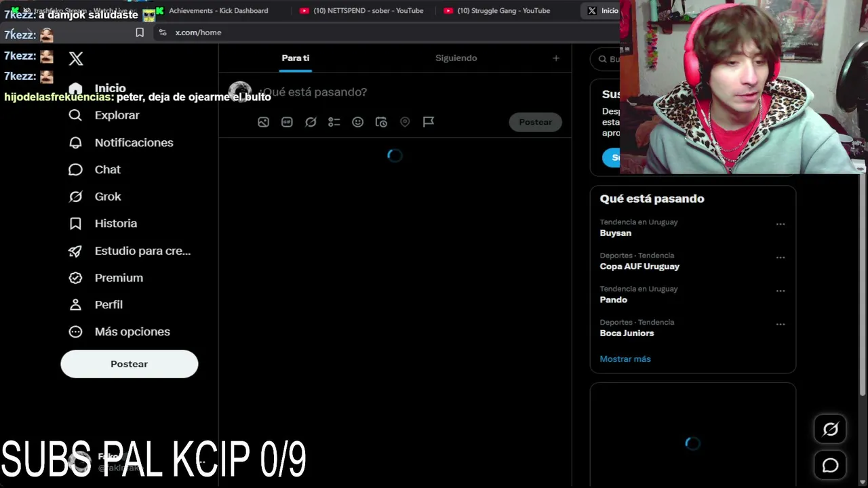Open more options for Boca Juniors trend
The height and width of the screenshot is (488, 868).
781,324
